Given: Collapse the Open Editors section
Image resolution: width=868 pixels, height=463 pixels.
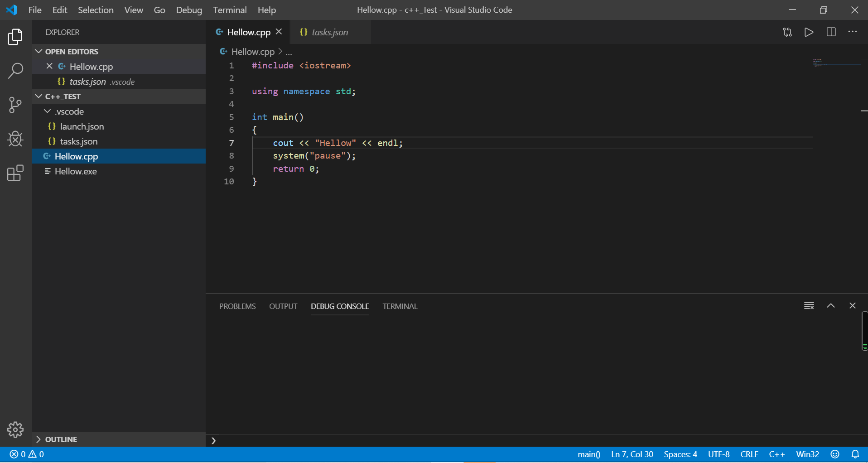Looking at the screenshot, I should click(119, 52).
